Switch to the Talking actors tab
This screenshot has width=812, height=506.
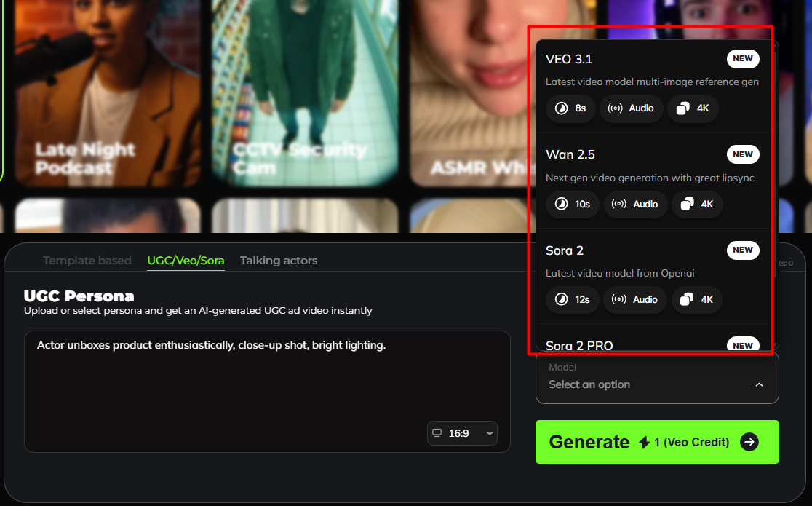point(279,260)
